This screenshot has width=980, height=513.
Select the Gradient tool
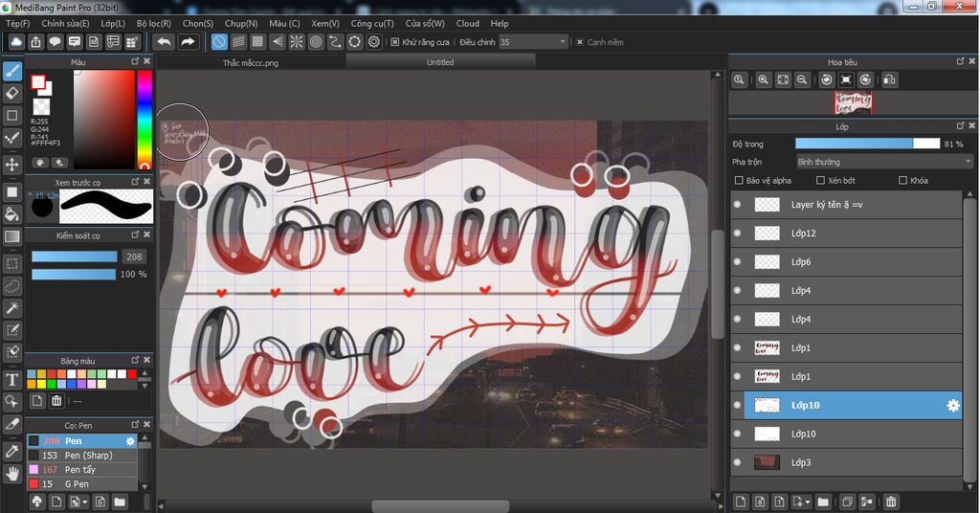tap(12, 236)
